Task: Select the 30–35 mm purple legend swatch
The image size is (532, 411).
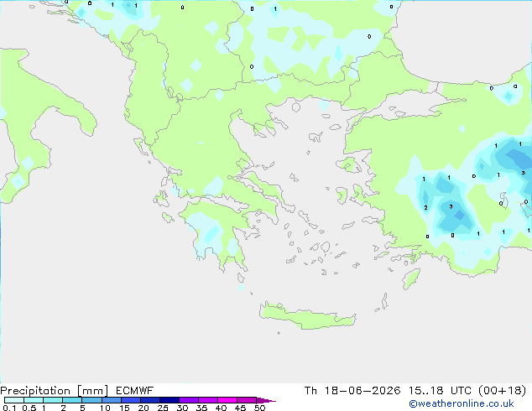Action: [188, 400]
